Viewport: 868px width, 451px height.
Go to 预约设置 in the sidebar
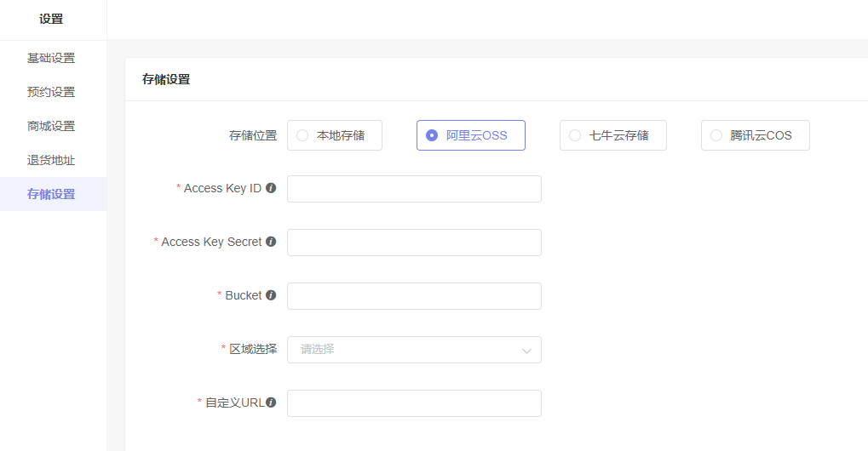[53, 92]
